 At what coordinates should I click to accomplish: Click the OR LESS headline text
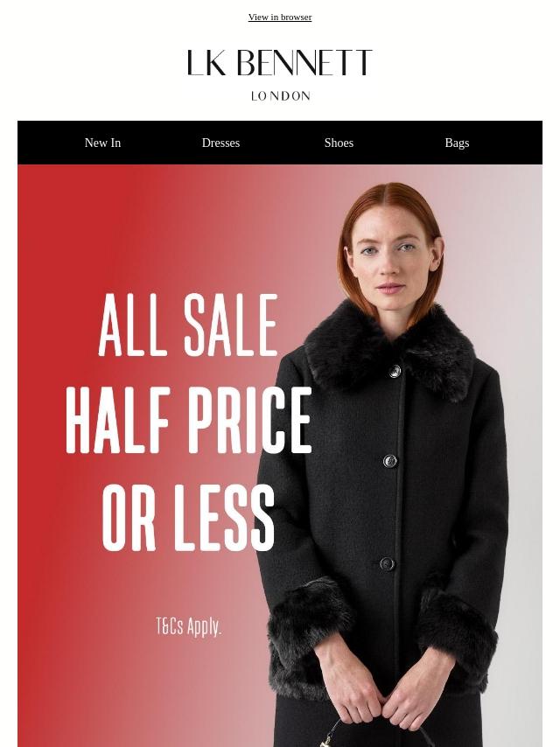click(188, 518)
